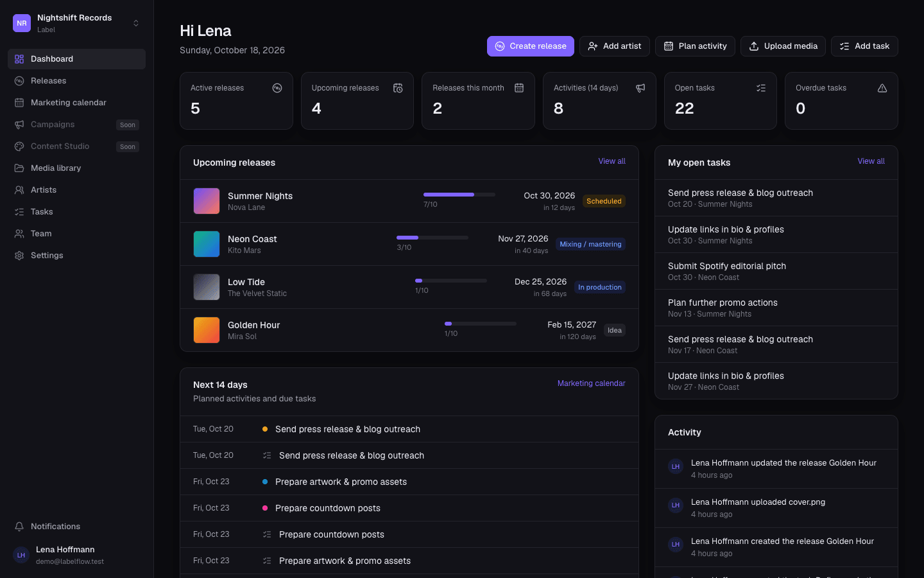Open the Dashboard sidebar item
Viewport: 924px width, 578px height.
click(x=77, y=59)
